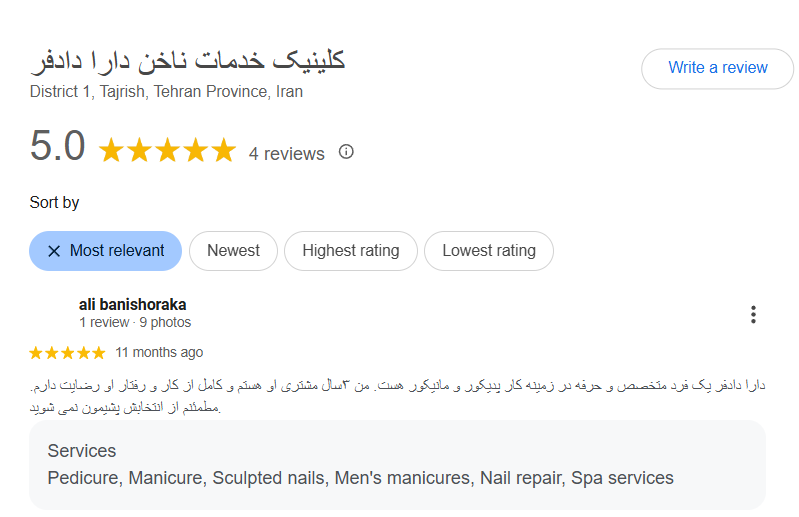Click the Services box heading
Screen dimensions: 799x517
(82, 451)
